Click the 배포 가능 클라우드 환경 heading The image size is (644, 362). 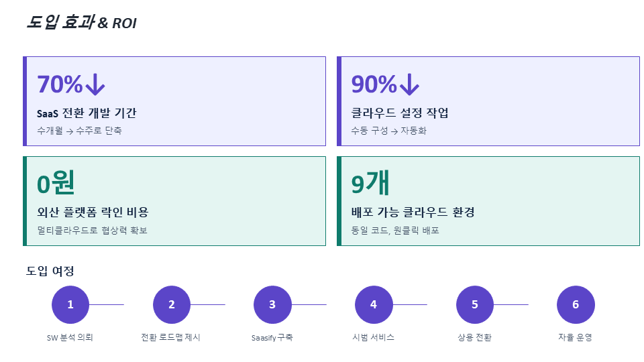tap(413, 213)
